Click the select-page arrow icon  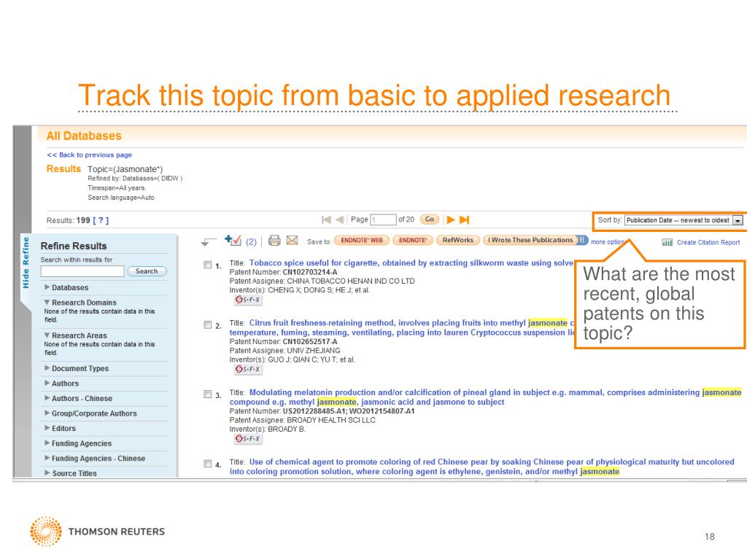(209, 242)
